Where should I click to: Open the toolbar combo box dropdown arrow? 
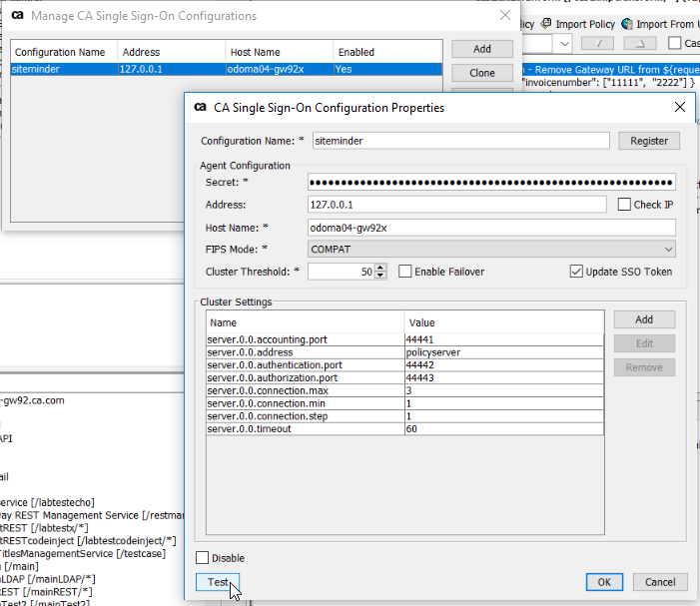click(x=564, y=44)
